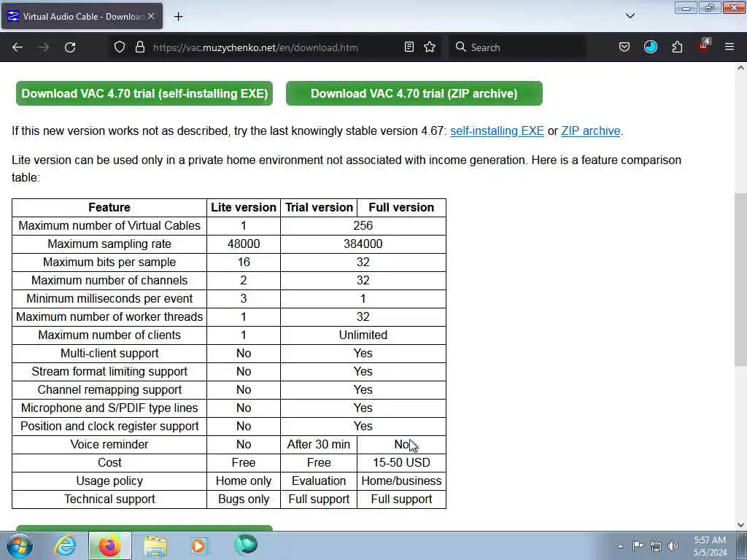Download VAC 4.70 trial self-installing EXE

[x=144, y=93]
